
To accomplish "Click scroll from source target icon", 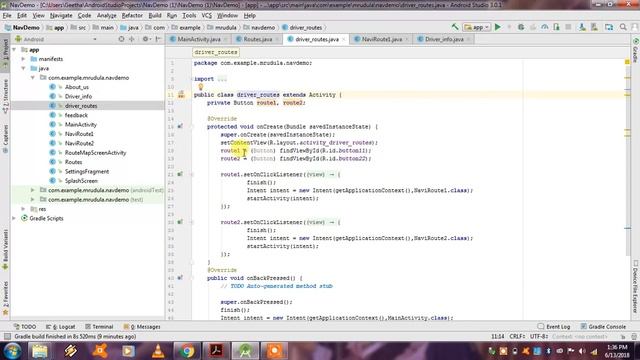I will click(121, 39).
